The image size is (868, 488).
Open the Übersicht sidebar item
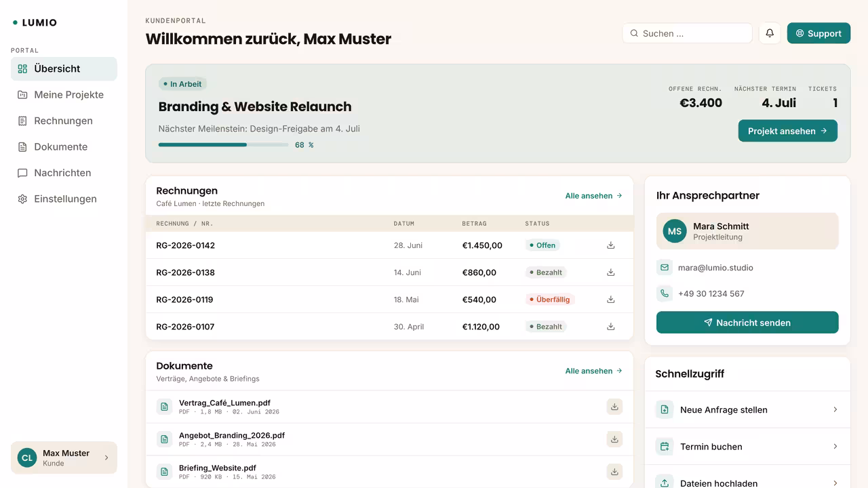tap(64, 68)
